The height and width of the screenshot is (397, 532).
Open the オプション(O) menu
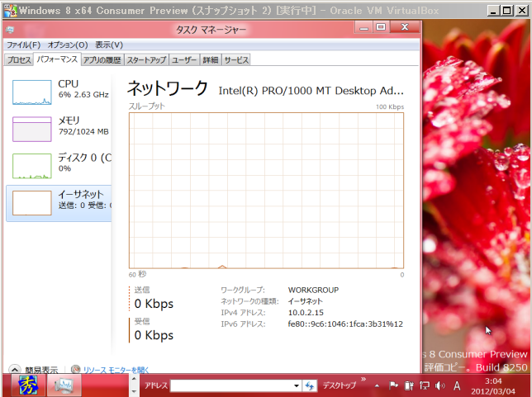pos(67,45)
